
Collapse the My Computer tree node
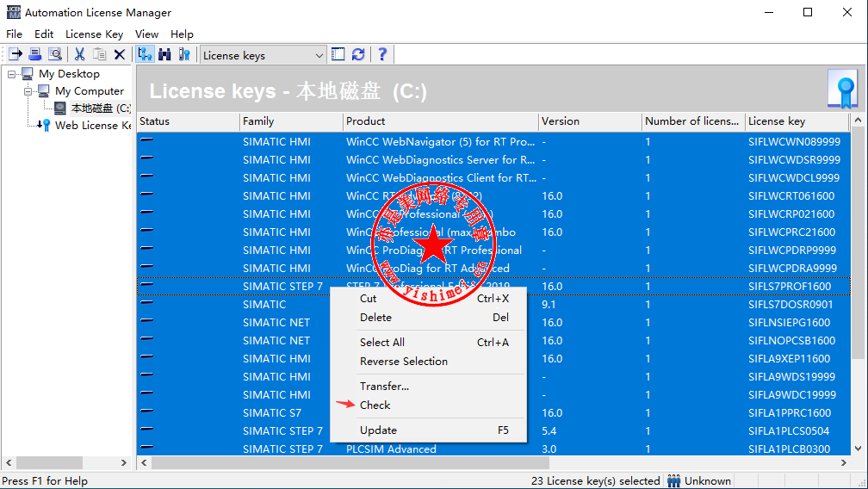pos(28,90)
